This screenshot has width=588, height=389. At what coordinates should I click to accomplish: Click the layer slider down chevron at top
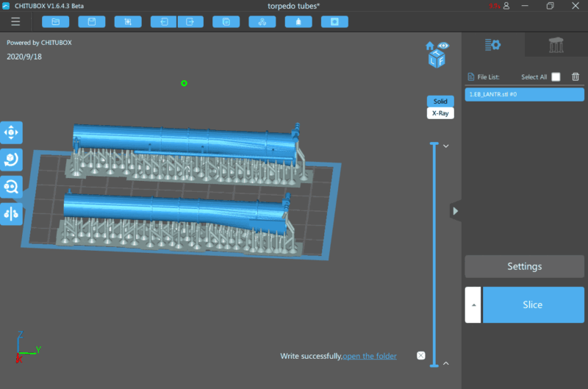click(x=446, y=146)
